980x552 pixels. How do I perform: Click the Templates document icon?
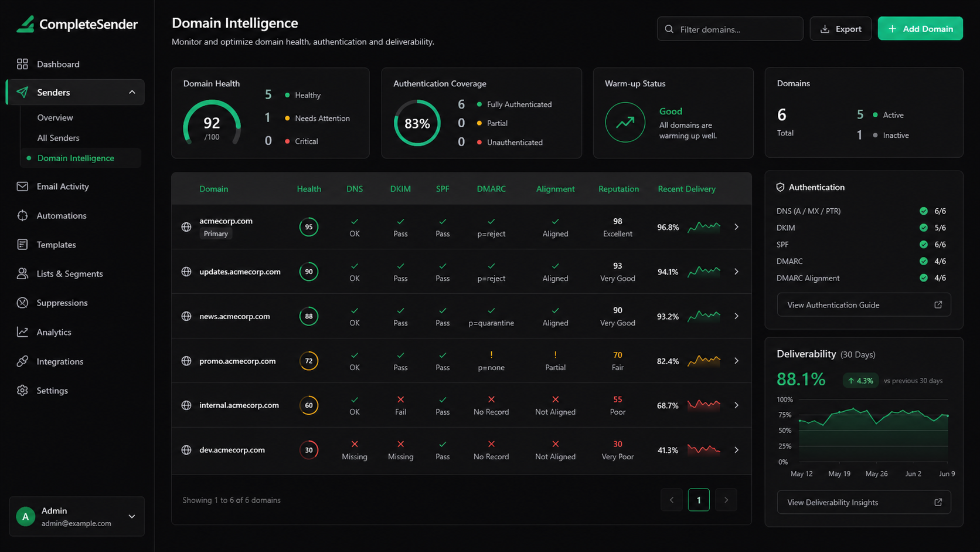[22, 245]
